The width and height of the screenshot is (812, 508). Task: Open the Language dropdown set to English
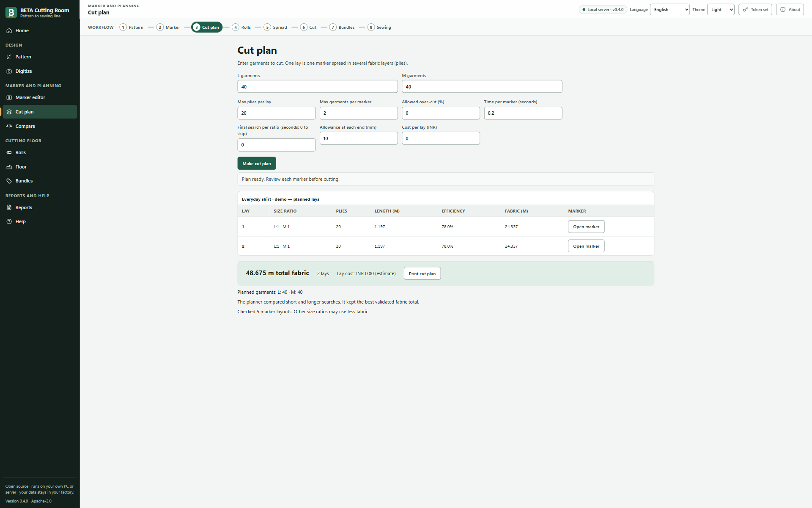[x=669, y=9]
